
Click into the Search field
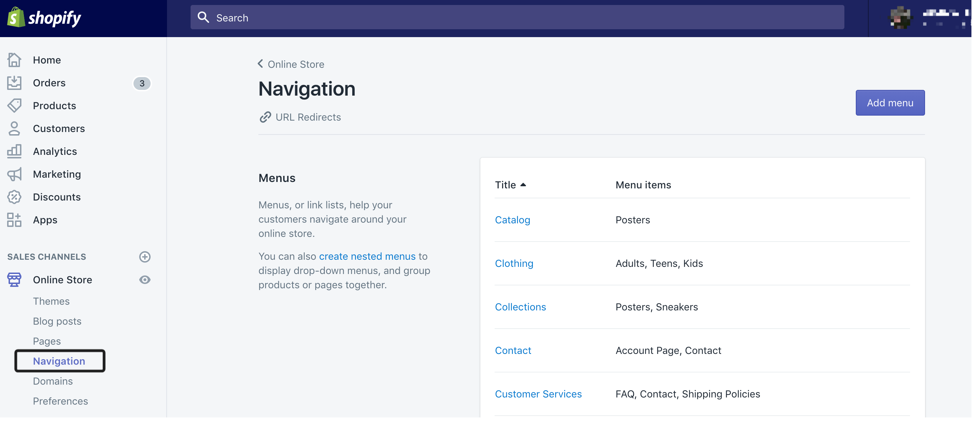coord(517,17)
